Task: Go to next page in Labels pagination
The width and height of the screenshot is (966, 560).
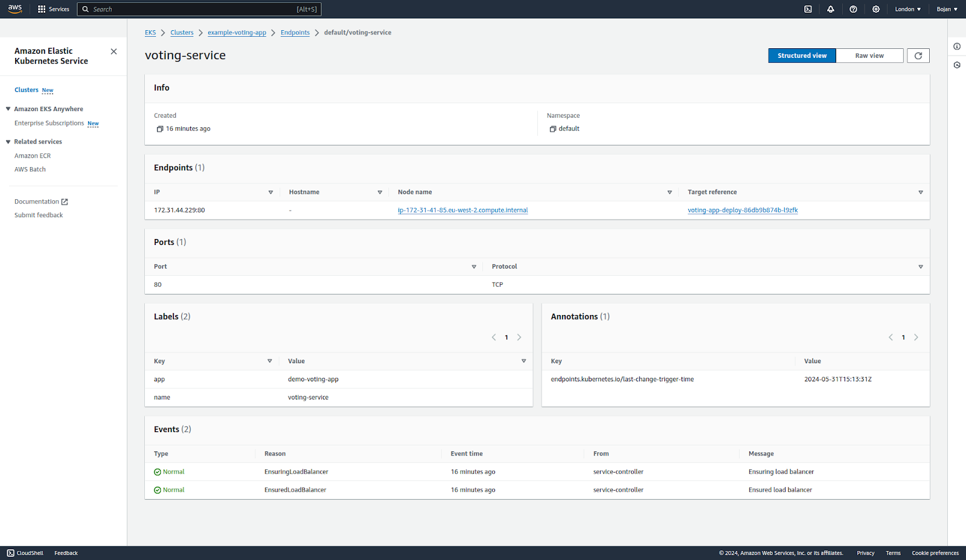Action: point(519,337)
